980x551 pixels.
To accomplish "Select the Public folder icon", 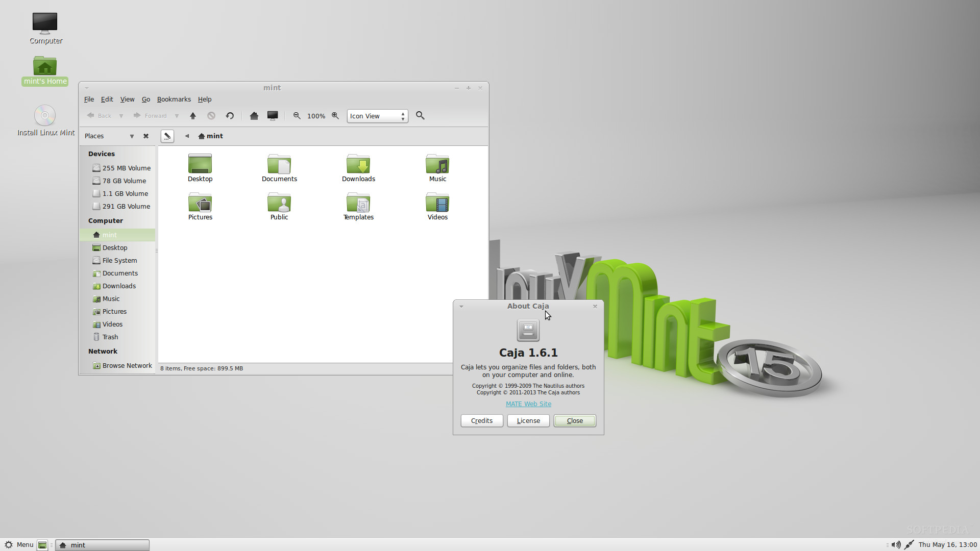I will [x=279, y=206].
